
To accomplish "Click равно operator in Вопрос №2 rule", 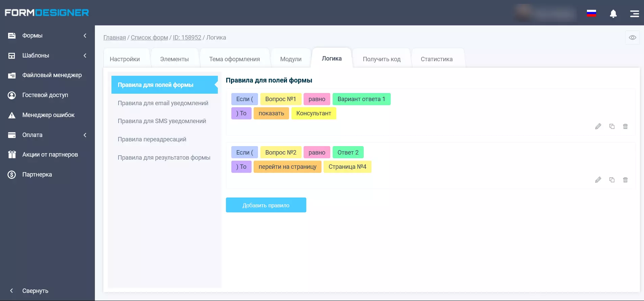I will 317,153.
